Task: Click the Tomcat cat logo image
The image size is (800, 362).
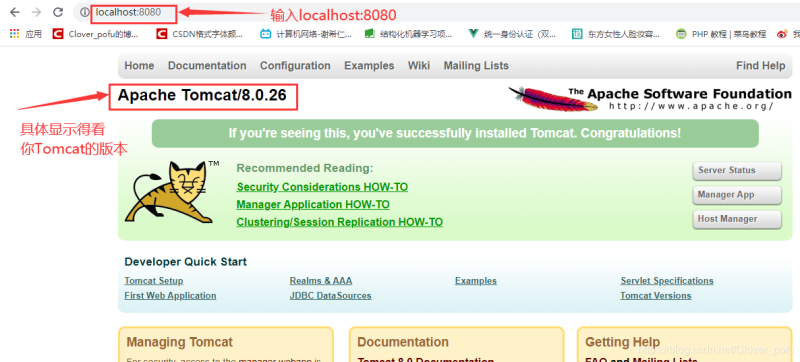Action: 172,192
